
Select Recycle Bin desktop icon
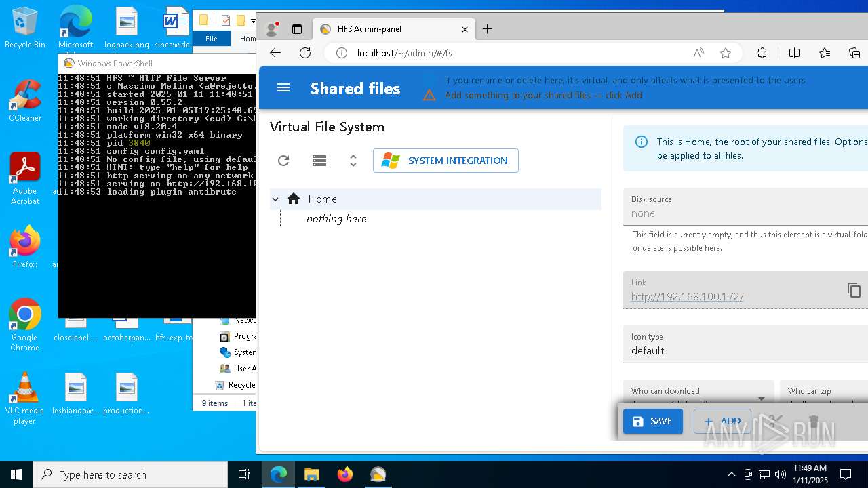(25, 28)
